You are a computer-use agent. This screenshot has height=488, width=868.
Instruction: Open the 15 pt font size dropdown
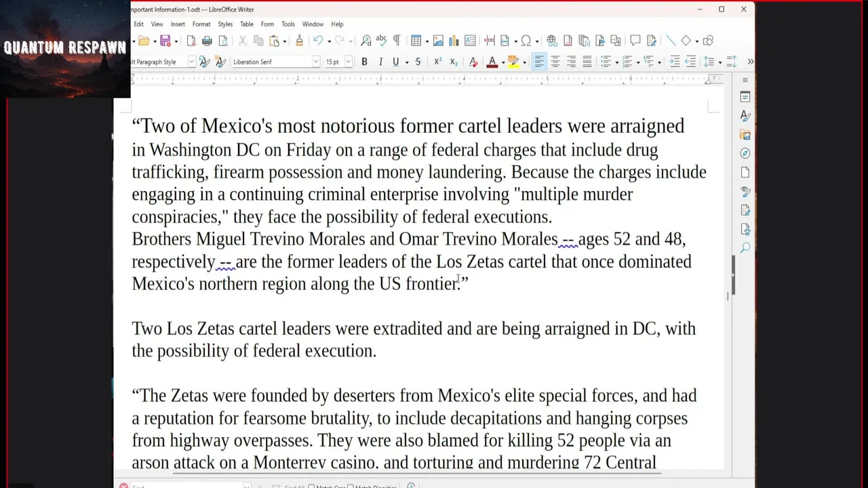tap(348, 62)
